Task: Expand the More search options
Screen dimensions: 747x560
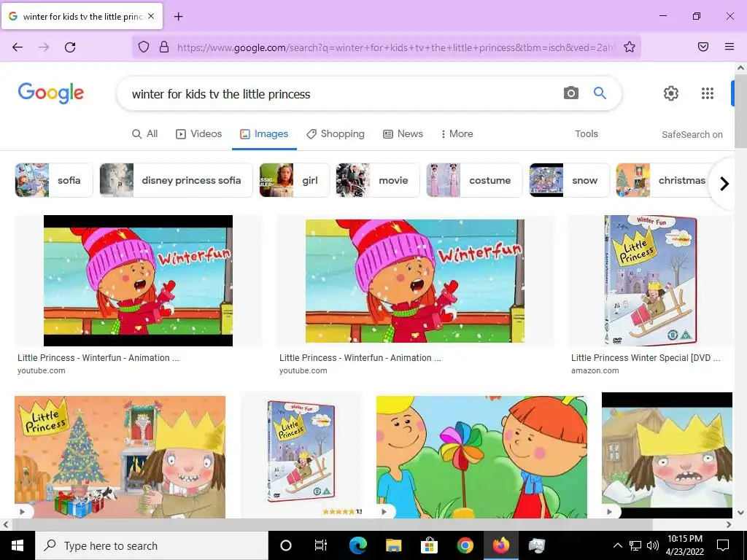Action: [457, 134]
